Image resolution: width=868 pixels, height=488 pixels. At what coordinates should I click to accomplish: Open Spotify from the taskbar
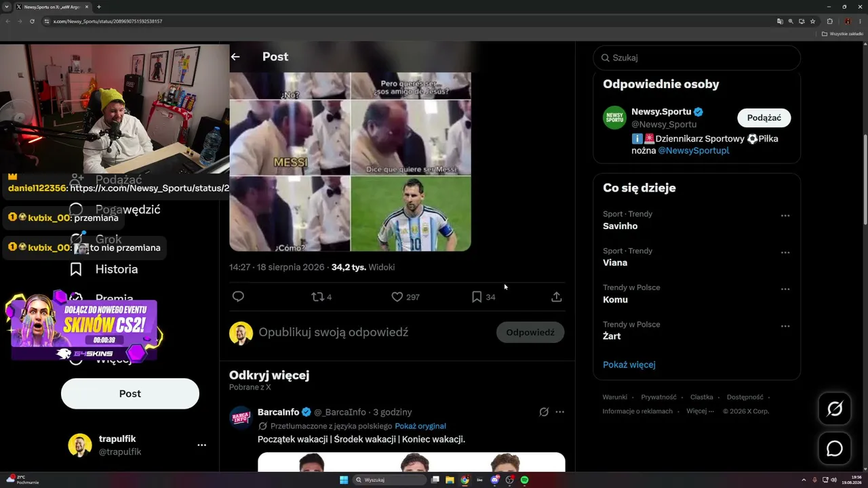[525, 480]
